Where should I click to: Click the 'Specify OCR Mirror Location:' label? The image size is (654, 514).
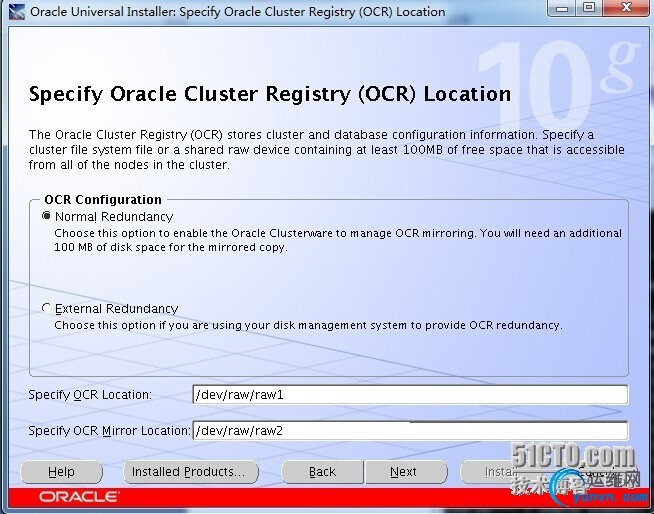coord(109,431)
